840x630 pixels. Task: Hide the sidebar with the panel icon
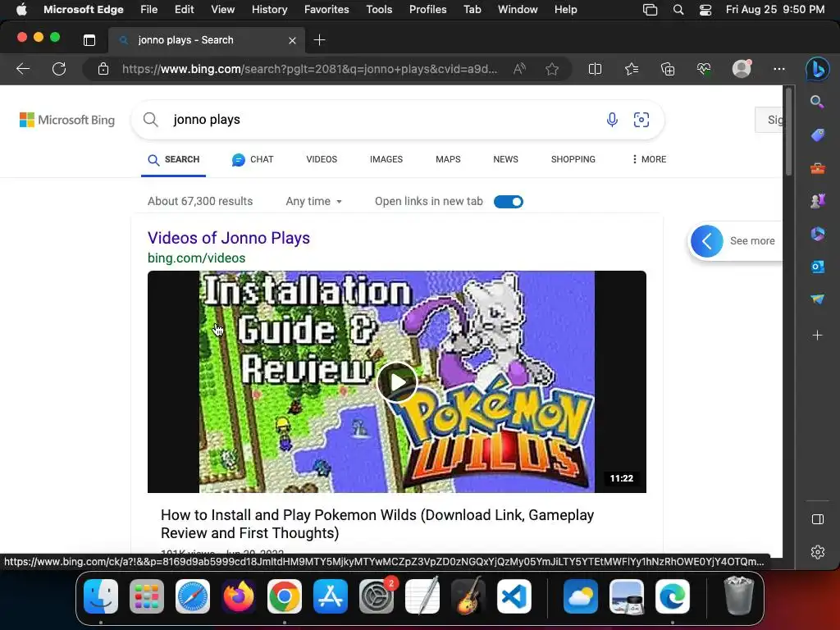[x=818, y=519]
